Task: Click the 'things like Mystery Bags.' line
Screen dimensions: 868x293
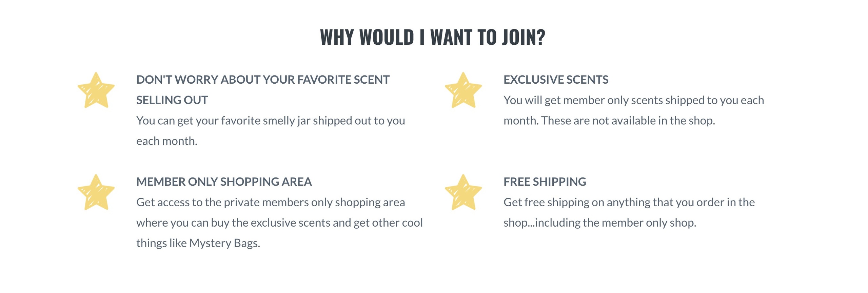Action: pos(198,243)
